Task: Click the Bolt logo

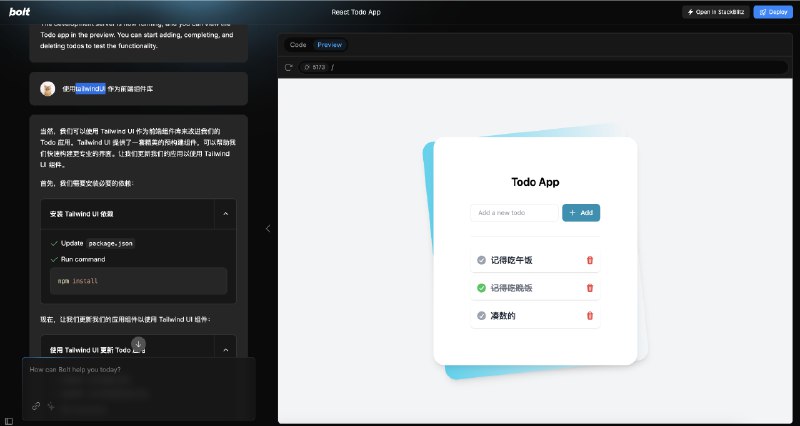Action: [x=19, y=12]
